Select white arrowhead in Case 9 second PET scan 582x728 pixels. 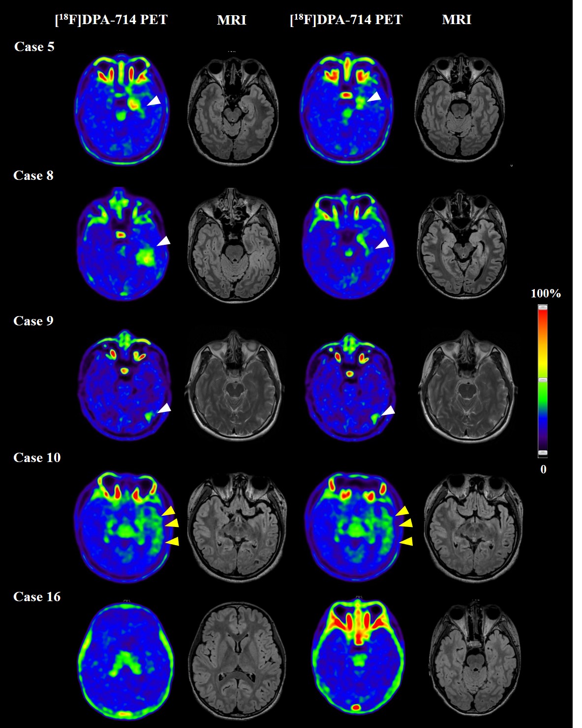pyautogui.click(x=388, y=410)
